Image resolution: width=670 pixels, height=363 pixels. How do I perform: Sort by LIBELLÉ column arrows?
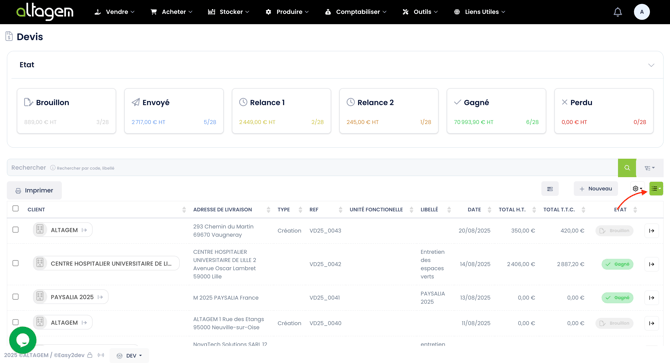click(x=449, y=210)
